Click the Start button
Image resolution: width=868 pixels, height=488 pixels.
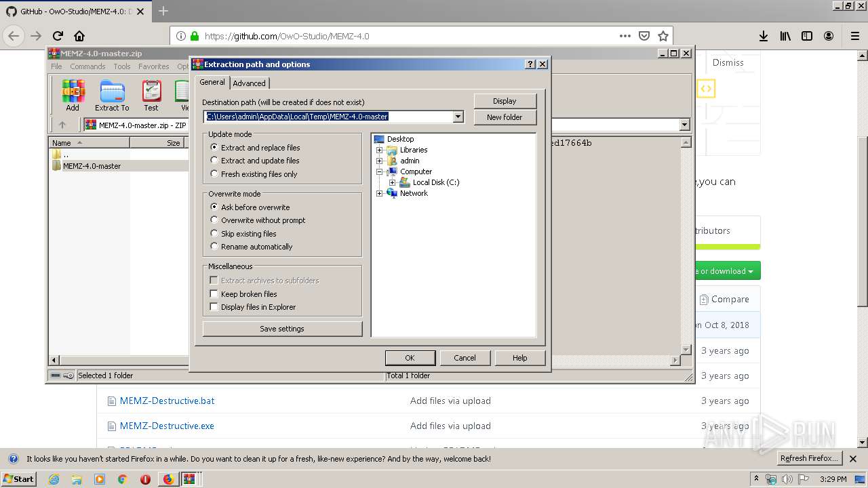(18, 479)
